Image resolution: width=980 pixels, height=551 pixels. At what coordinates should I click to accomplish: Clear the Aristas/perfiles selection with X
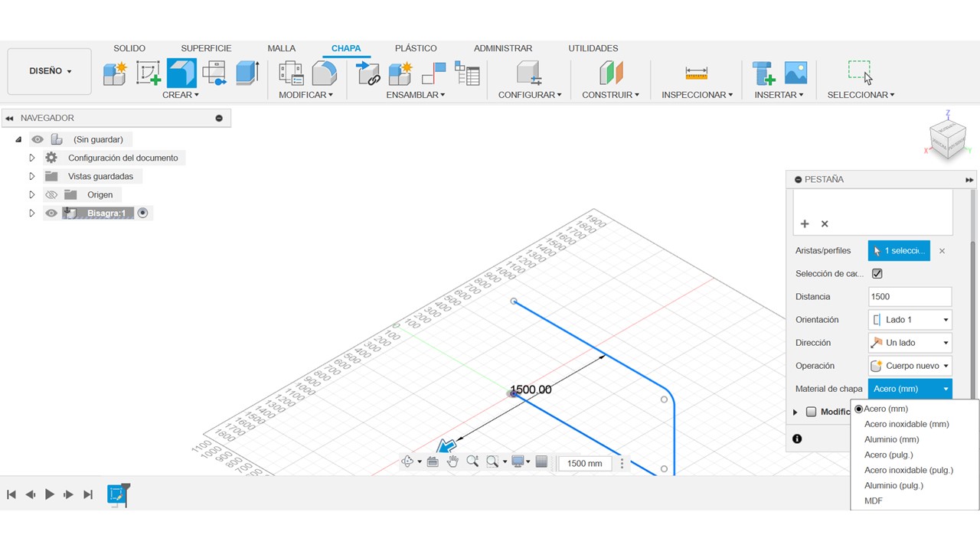point(942,251)
